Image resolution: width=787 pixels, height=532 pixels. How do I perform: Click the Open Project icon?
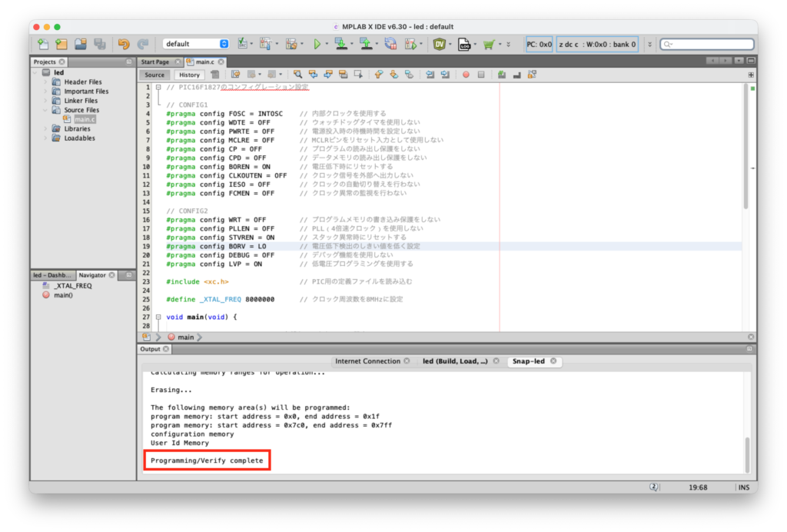tap(80, 44)
